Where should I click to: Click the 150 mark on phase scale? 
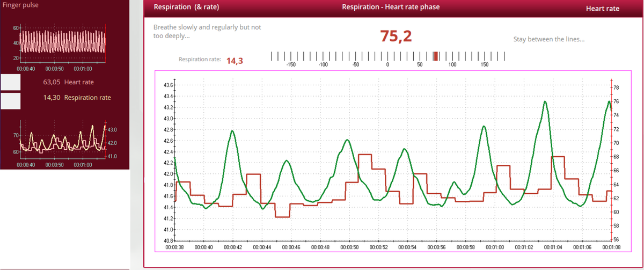click(x=484, y=64)
